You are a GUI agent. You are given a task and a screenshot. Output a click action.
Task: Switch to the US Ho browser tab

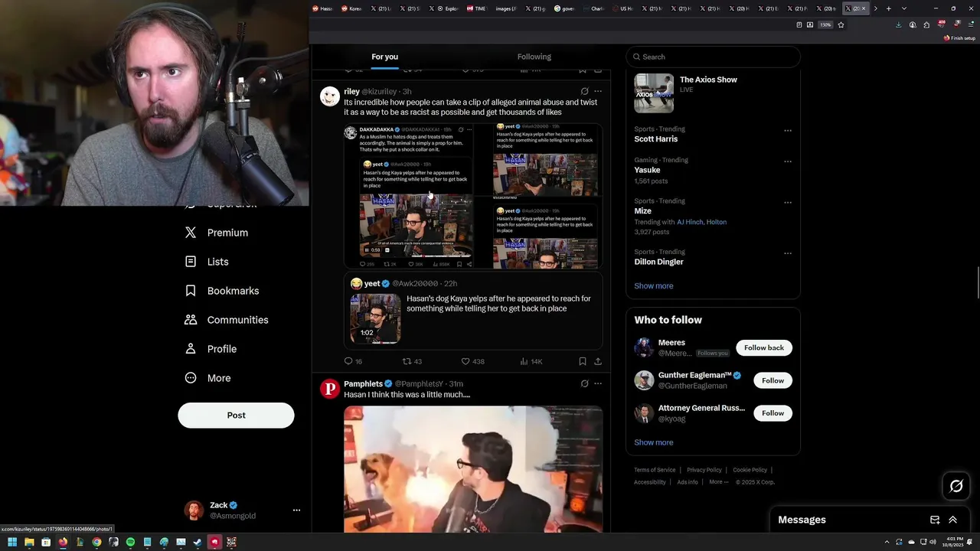click(x=624, y=8)
